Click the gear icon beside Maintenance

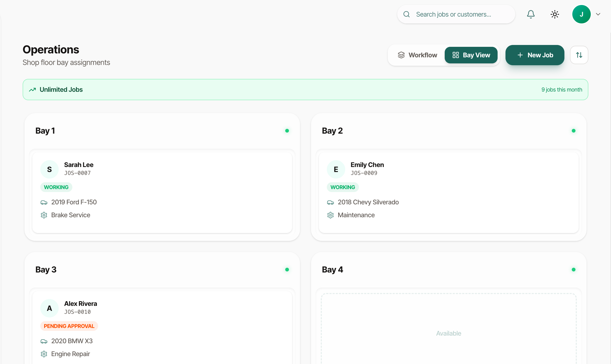[x=330, y=215]
